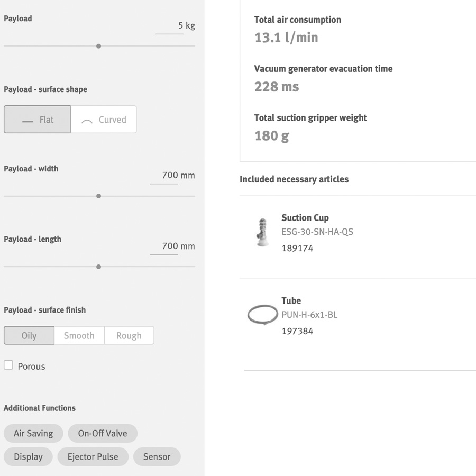Viewport: 476px width, 476px height.
Task: Add the Sensor function
Action: tap(157, 456)
